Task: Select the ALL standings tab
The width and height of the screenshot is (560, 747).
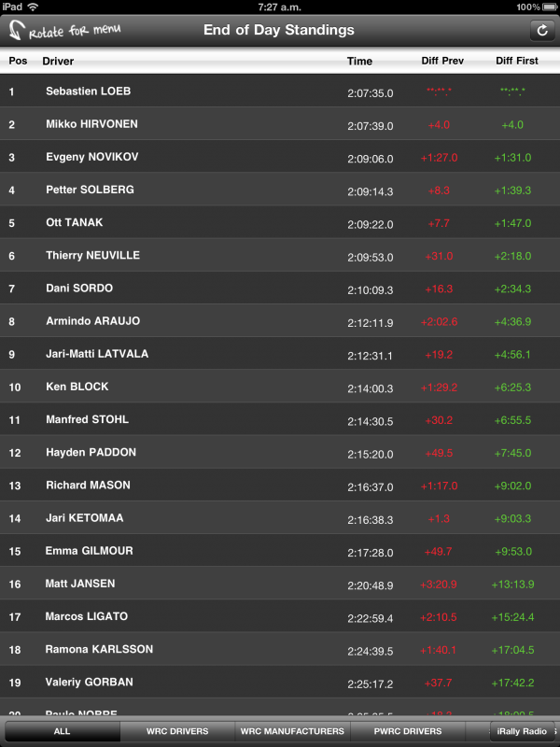Action: (62, 731)
